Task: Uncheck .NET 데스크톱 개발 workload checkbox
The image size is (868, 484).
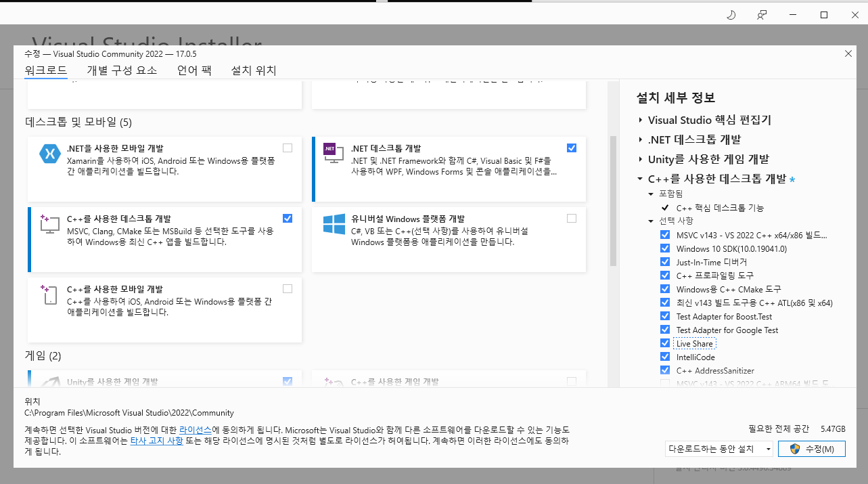Action: tap(572, 148)
